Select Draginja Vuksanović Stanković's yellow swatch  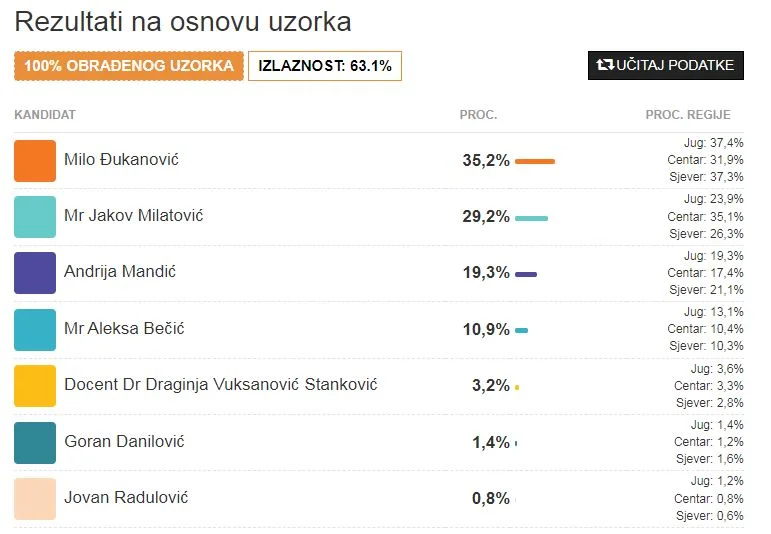(35, 386)
